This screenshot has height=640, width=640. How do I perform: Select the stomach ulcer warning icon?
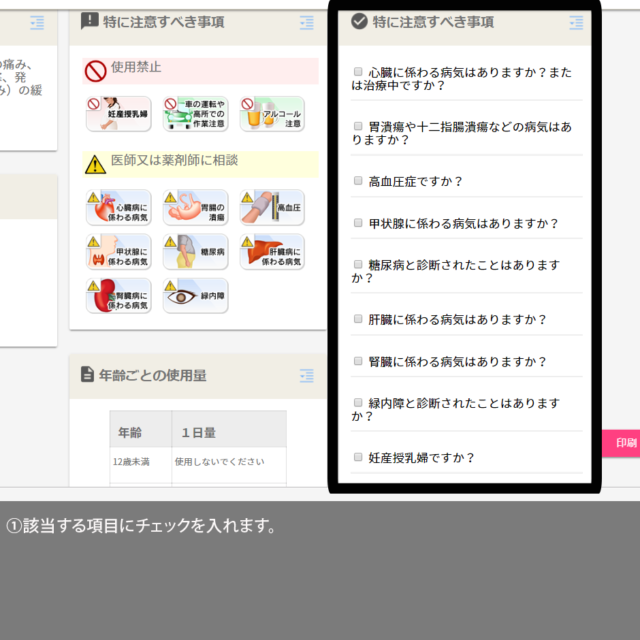coord(195,208)
